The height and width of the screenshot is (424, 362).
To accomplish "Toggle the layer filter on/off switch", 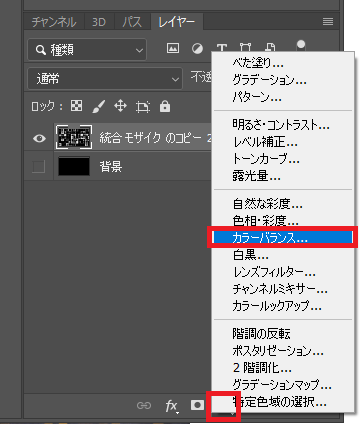I will point(301,45).
